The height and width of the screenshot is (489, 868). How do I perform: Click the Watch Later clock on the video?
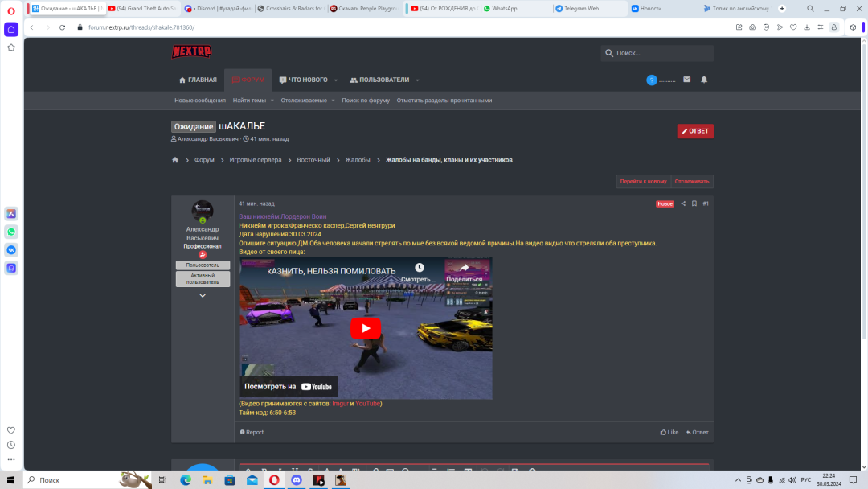click(419, 268)
